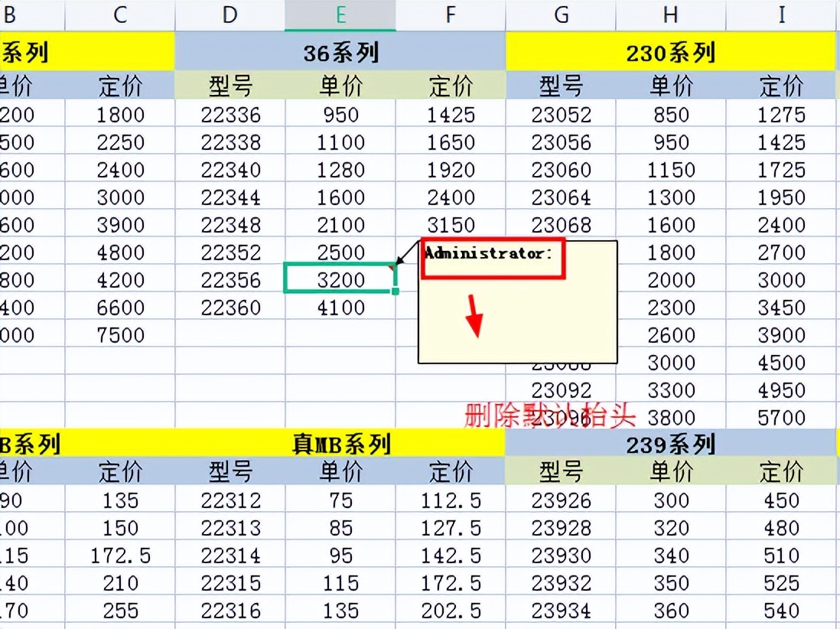Select the model cell '23092'
This screenshot has height=629, width=840.
[x=561, y=390]
